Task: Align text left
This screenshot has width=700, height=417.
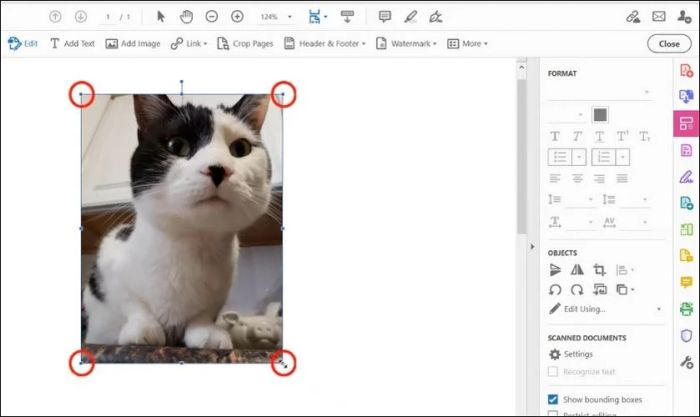Action: tap(555, 179)
